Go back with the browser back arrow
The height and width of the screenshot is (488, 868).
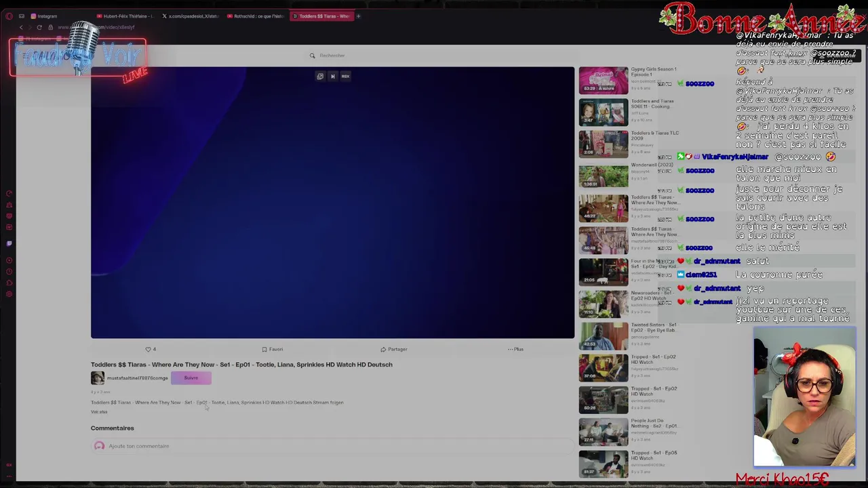click(21, 27)
